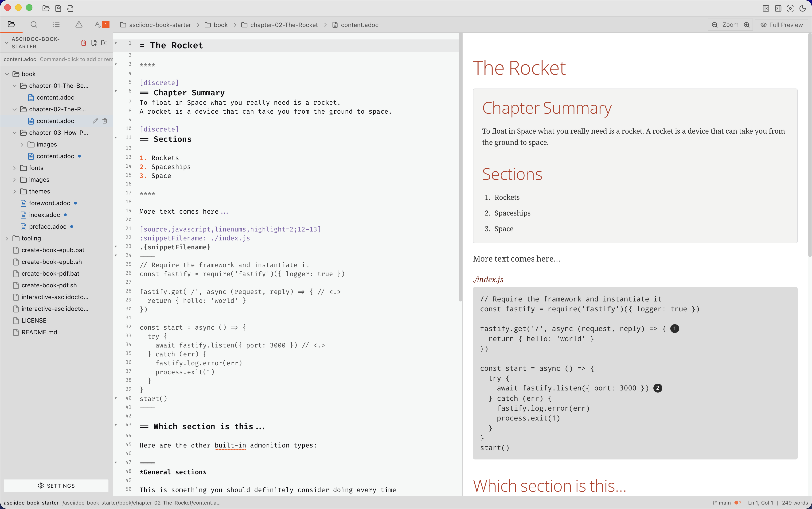Zoom in with magnifier plus icon
This screenshot has width=812, height=509.
(747, 25)
